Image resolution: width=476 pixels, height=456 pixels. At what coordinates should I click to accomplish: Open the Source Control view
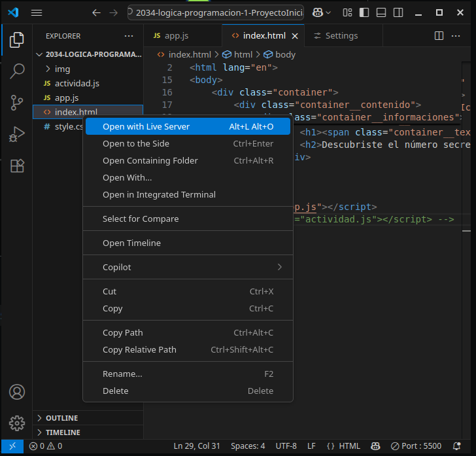tap(17, 103)
